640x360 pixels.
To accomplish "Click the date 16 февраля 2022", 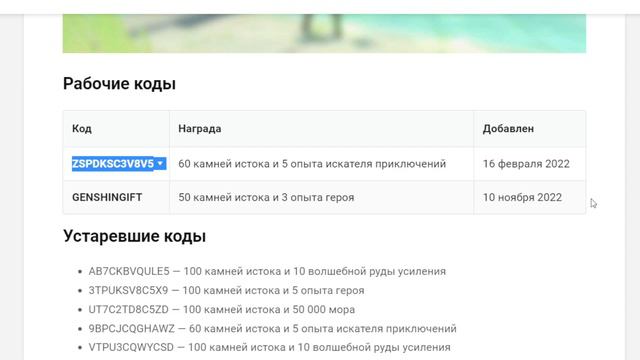I will (526, 164).
